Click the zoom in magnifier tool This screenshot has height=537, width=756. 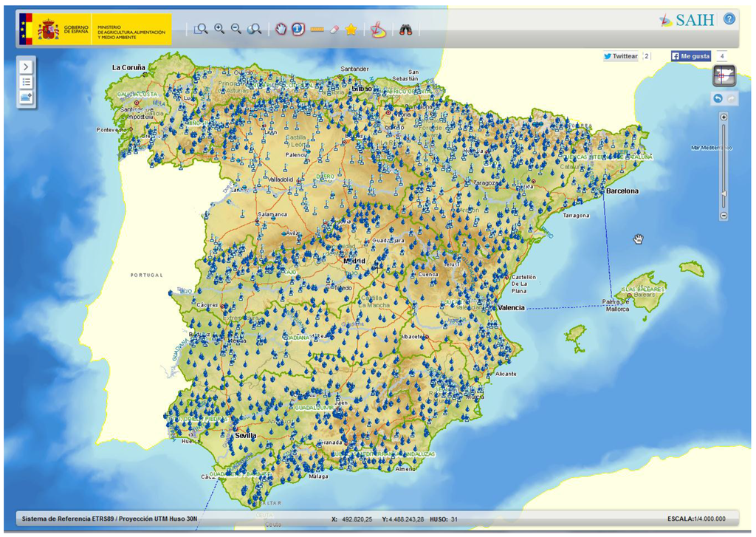(219, 29)
